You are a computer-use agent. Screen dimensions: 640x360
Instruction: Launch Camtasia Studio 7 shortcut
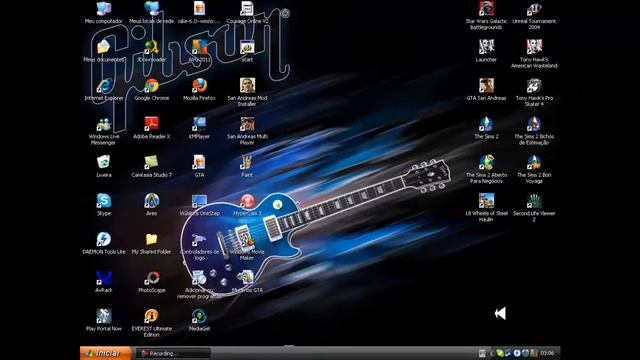coord(151,162)
